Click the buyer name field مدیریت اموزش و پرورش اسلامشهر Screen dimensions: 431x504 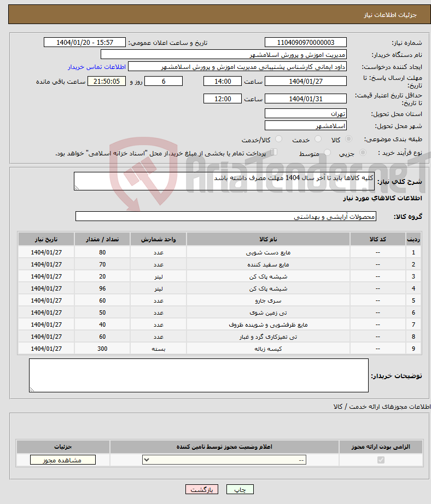pyautogui.click(x=224, y=55)
